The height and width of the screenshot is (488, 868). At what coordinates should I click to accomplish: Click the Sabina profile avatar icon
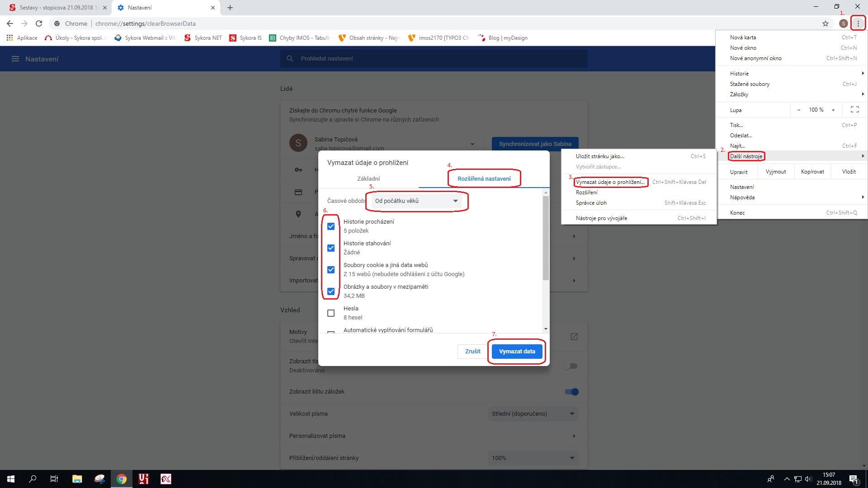(843, 23)
